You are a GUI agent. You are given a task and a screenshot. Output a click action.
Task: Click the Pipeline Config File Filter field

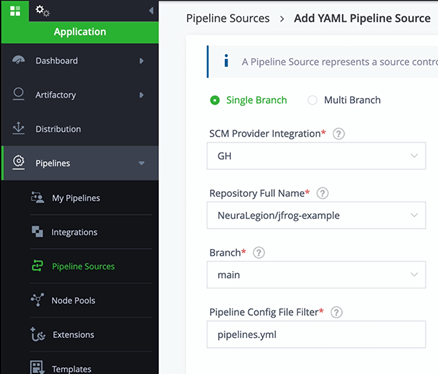point(316,334)
